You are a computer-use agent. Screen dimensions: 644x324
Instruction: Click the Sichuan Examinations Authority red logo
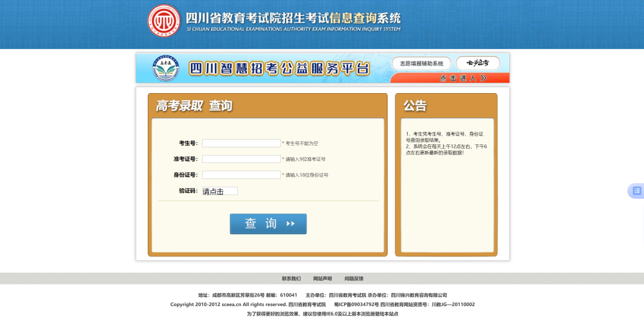[164, 20]
